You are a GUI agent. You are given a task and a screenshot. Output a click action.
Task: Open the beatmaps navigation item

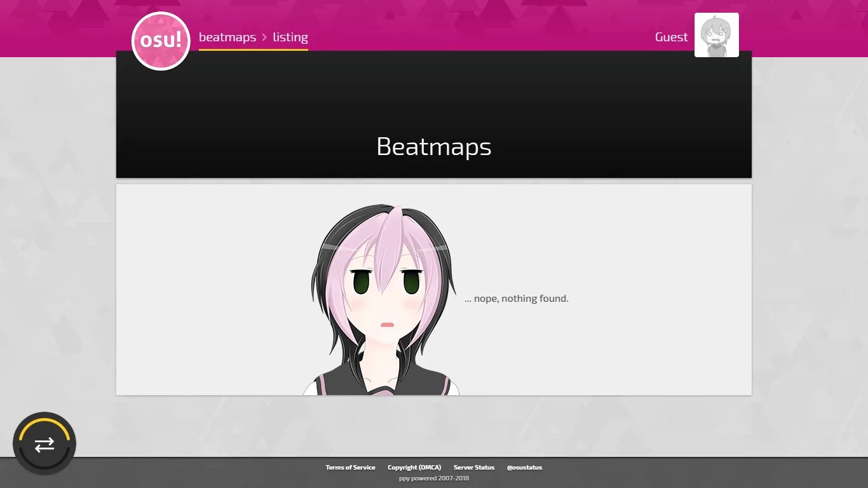point(227,37)
